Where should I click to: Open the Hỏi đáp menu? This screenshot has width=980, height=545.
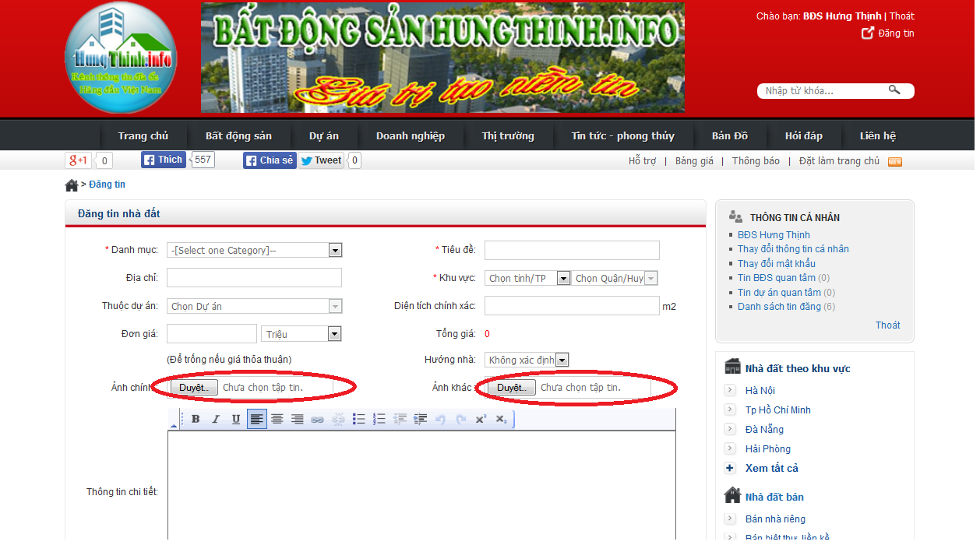(x=804, y=135)
